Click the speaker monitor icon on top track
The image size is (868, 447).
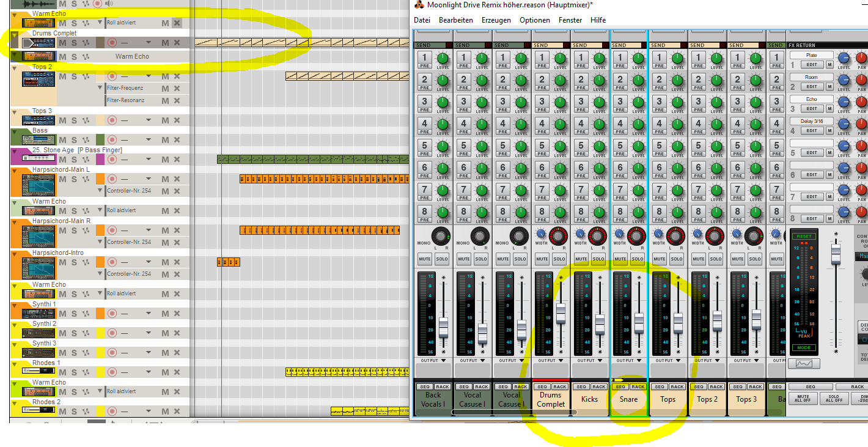109,4
